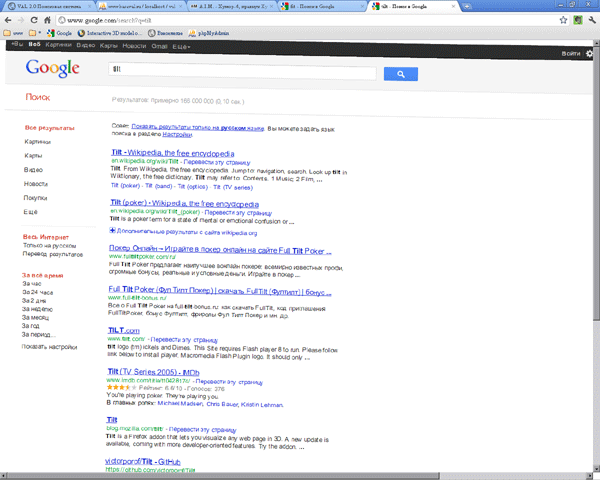Click Tilt (optics) sublink under Wikipedia
This screenshot has height=480, width=600.
pyautogui.click(x=193, y=187)
